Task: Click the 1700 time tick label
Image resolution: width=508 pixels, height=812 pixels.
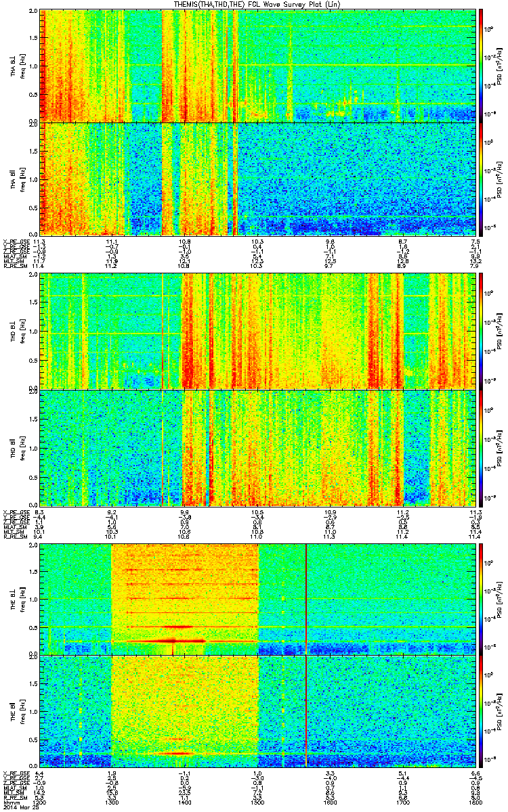Action: (x=403, y=802)
